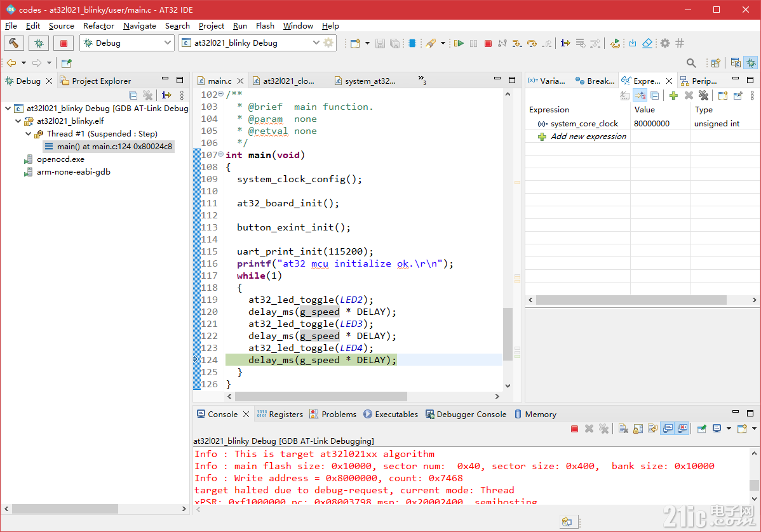Viewport: 761px width, 532px height.
Task: Toggle Pin Console button
Action: tap(702, 429)
